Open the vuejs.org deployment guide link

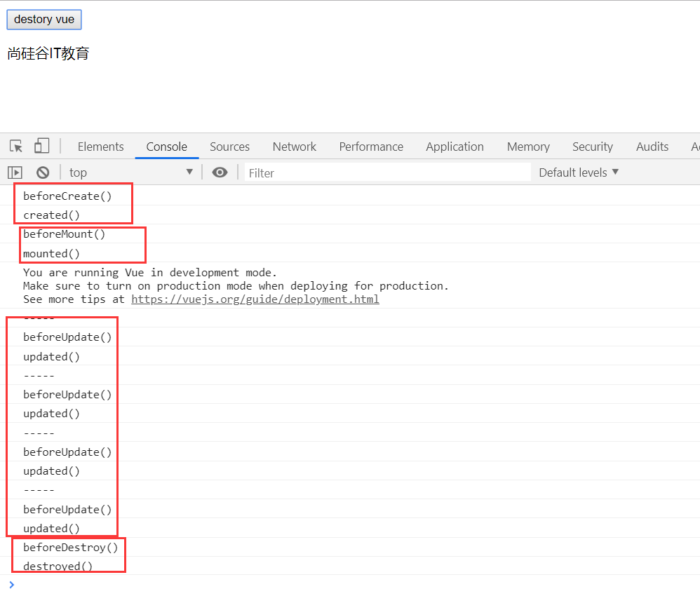coord(255,299)
